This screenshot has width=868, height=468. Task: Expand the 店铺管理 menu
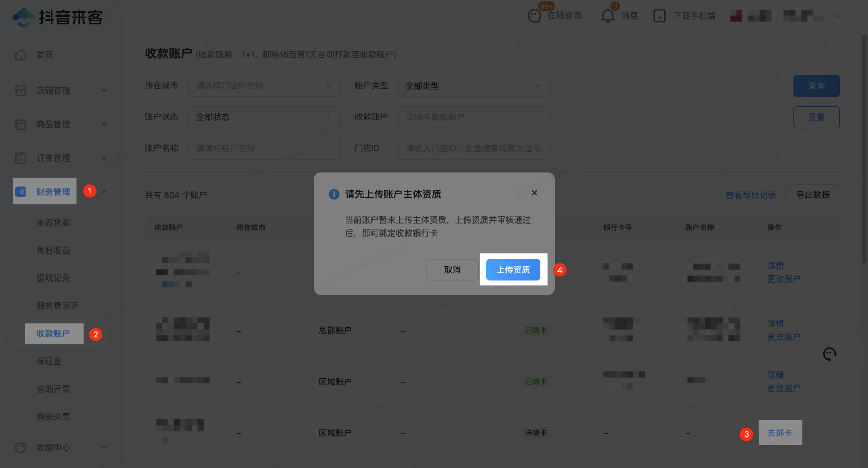(104, 90)
